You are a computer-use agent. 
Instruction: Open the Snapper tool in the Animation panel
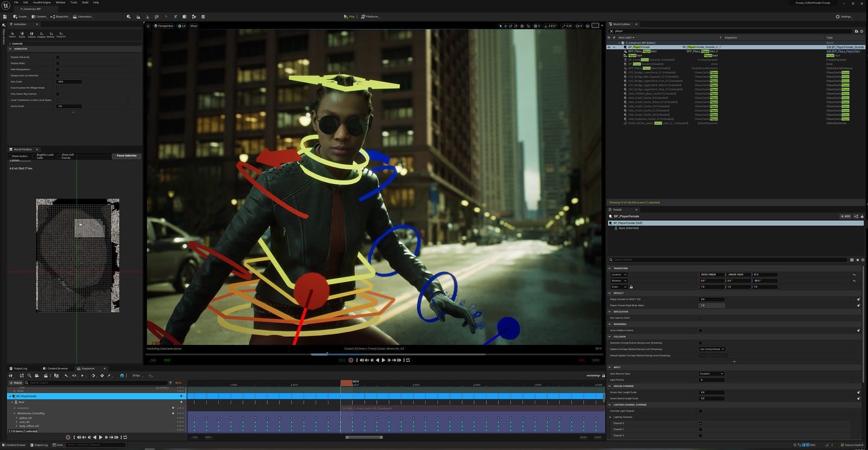pos(41,35)
